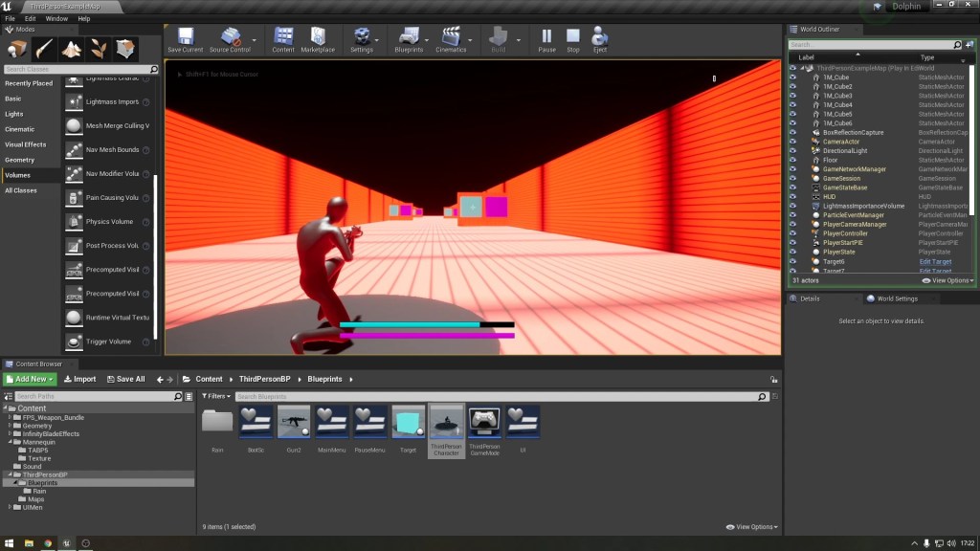Open the Filters dropdown in Content Browser
Viewport: 980px width, 551px height.
[x=217, y=396]
